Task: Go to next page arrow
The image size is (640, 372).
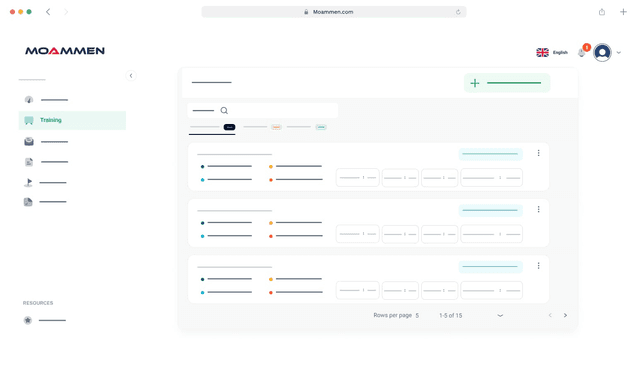Action: point(565,315)
